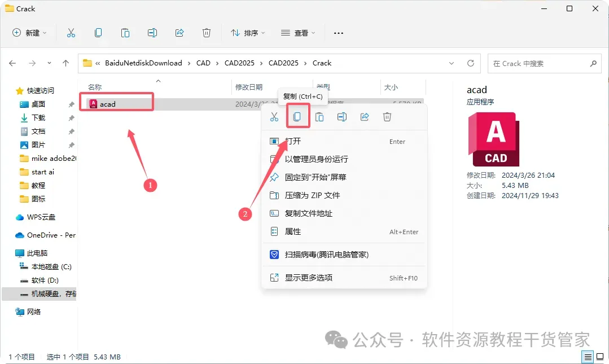Click the Delete trash icon in the top toolbar
This screenshot has height=364, width=609.
(x=207, y=33)
